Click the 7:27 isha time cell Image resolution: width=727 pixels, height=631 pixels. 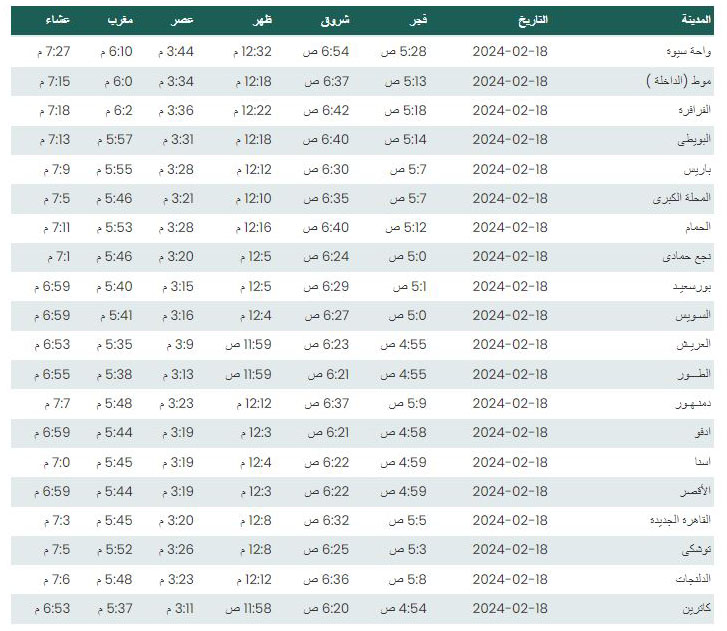[54, 51]
